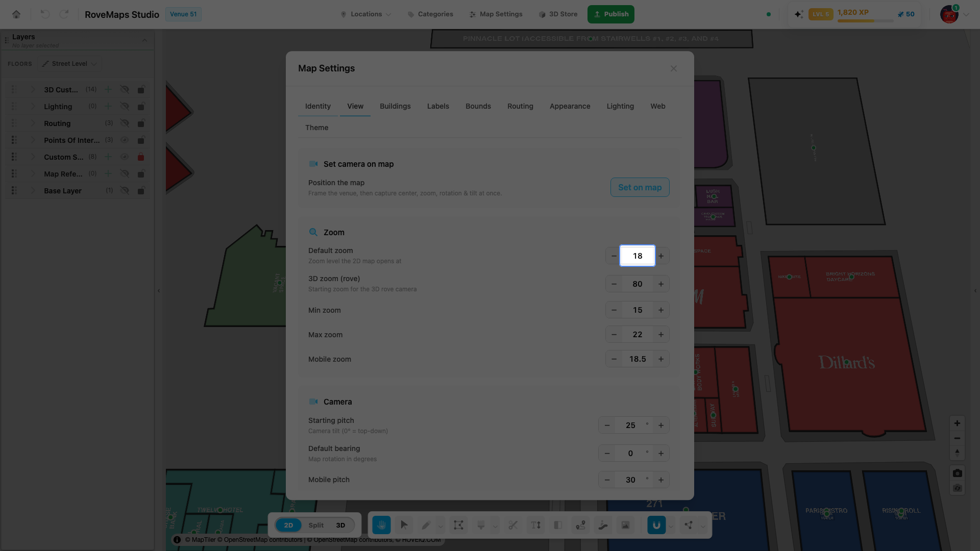Expand the 3D Cust layer row
This screenshot has width=980, height=551.
[33, 89]
